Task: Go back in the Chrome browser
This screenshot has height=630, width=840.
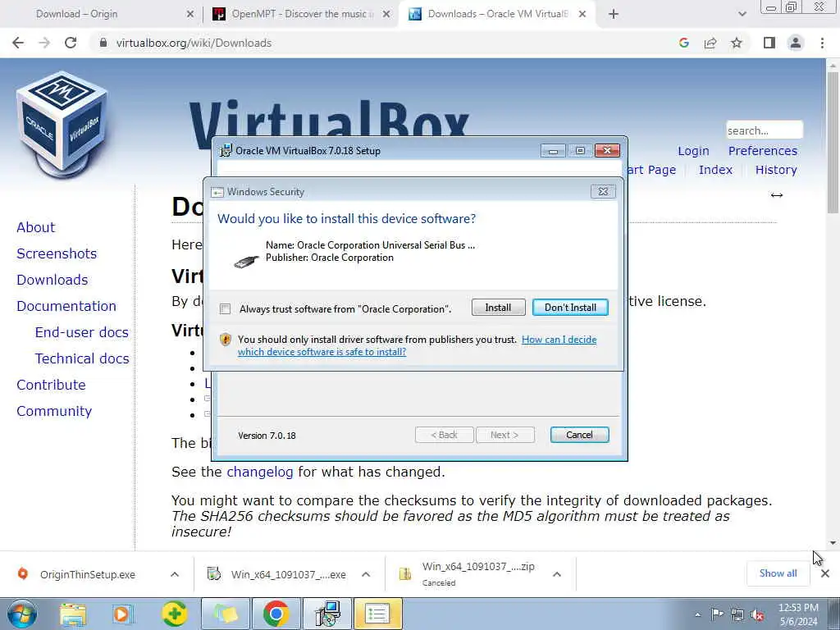Action: tap(18, 43)
